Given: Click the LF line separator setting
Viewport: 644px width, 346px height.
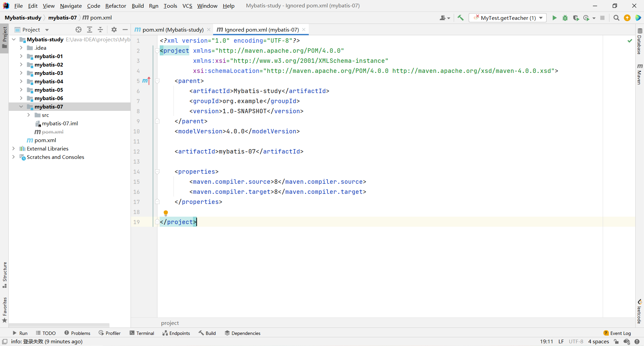Looking at the screenshot, I should click(x=561, y=342).
